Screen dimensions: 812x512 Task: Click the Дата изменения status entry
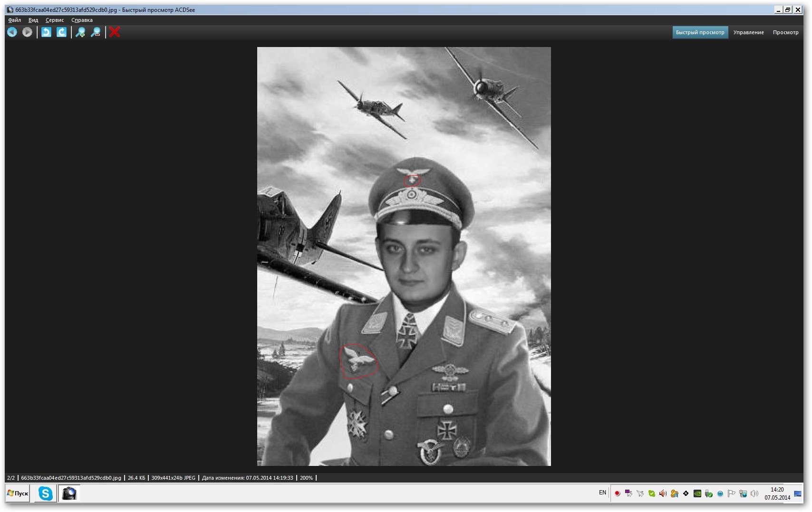247,478
